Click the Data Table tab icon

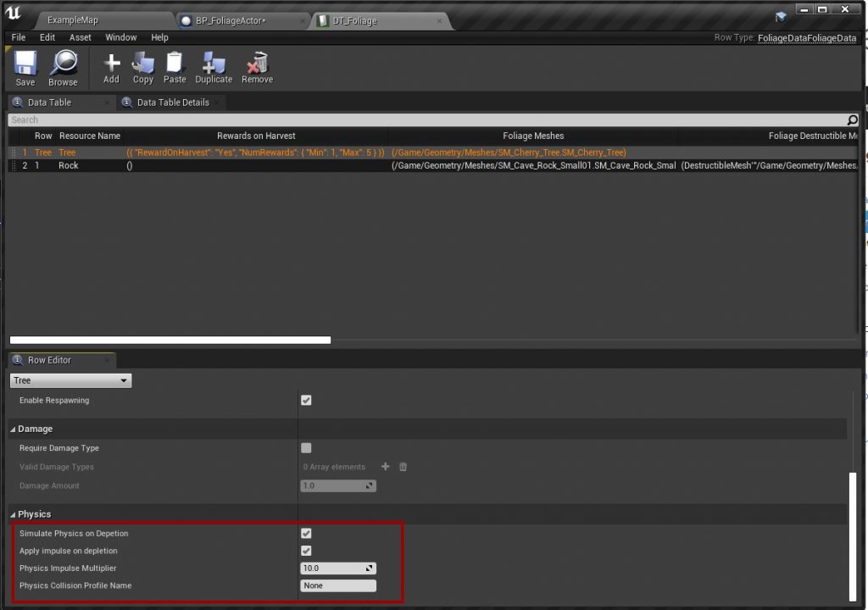coord(18,103)
